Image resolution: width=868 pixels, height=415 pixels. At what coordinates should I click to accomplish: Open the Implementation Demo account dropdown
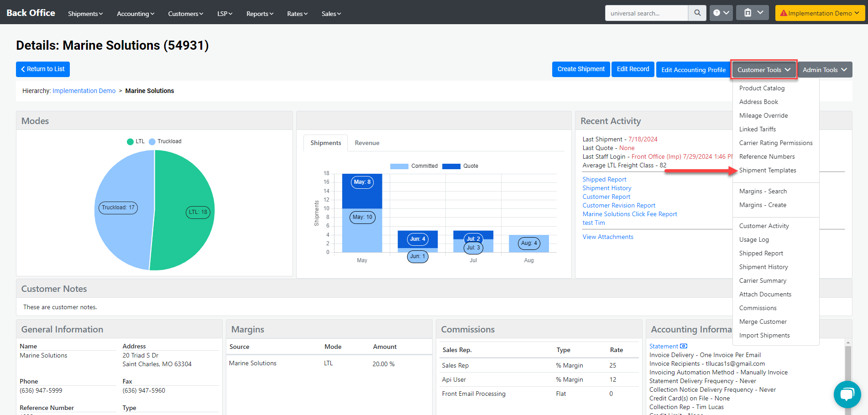click(820, 13)
